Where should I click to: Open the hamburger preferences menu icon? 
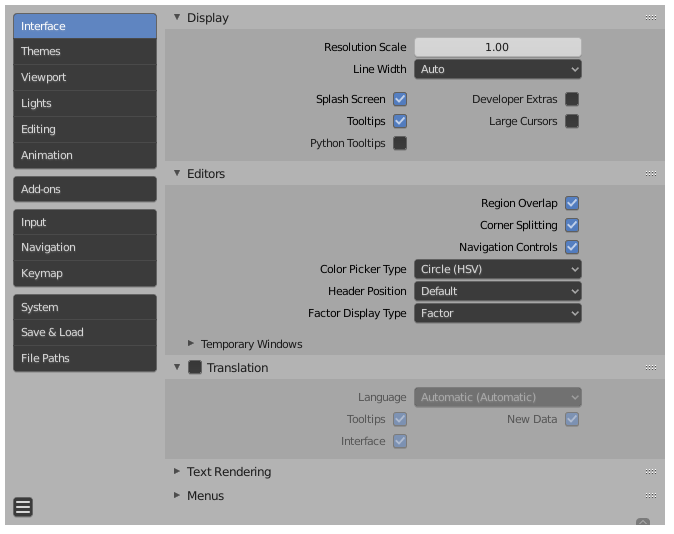point(23,507)
